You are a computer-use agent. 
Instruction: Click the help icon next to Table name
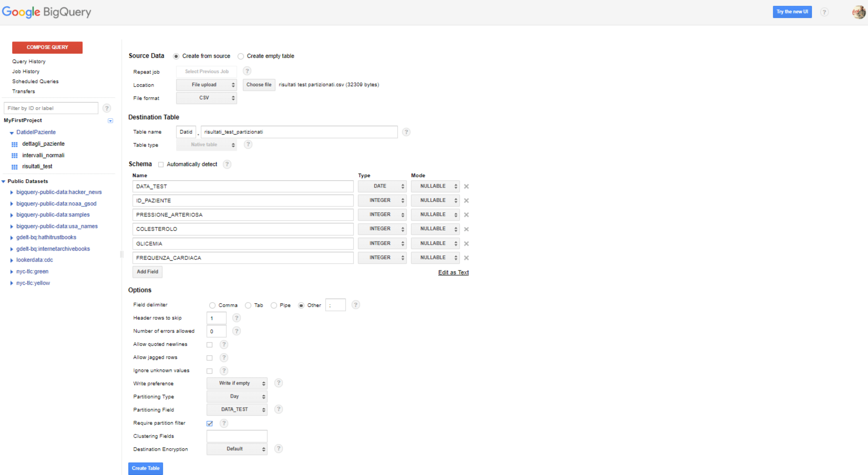pos(406,132)
